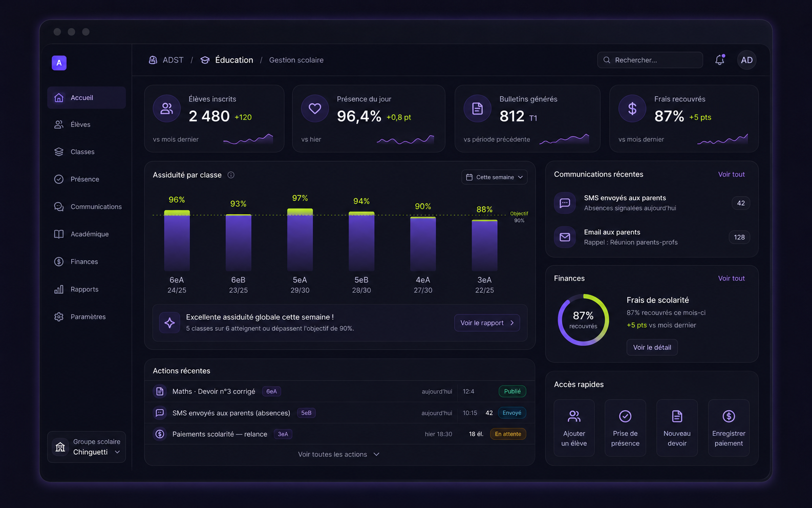Open Ajouter un élève quick access
This screenshot has height=508, width=812.
(x=574, y=428)
